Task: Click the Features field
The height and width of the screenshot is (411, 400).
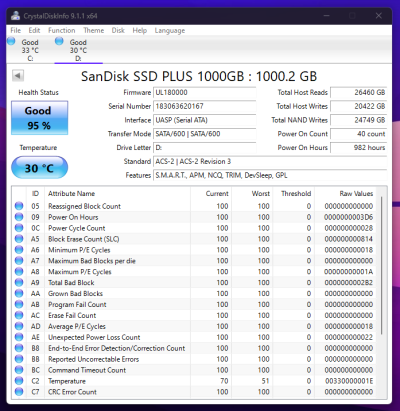Action: tap(270, 175)
